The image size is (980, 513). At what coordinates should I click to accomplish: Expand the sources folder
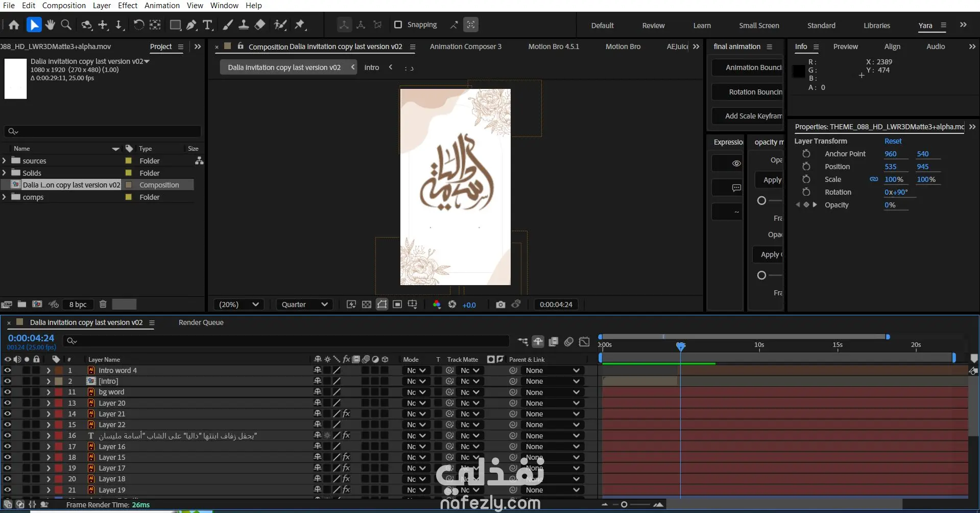point(5,160)
